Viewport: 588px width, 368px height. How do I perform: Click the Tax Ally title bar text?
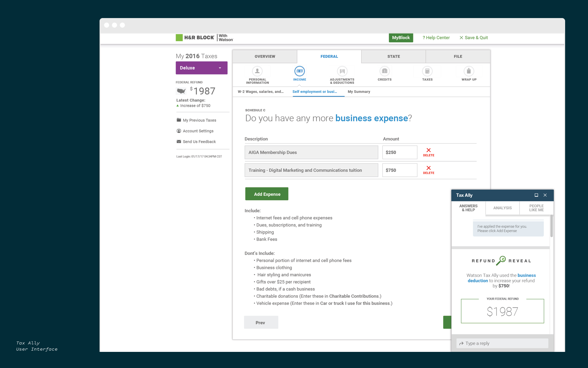tap(464, 195)
